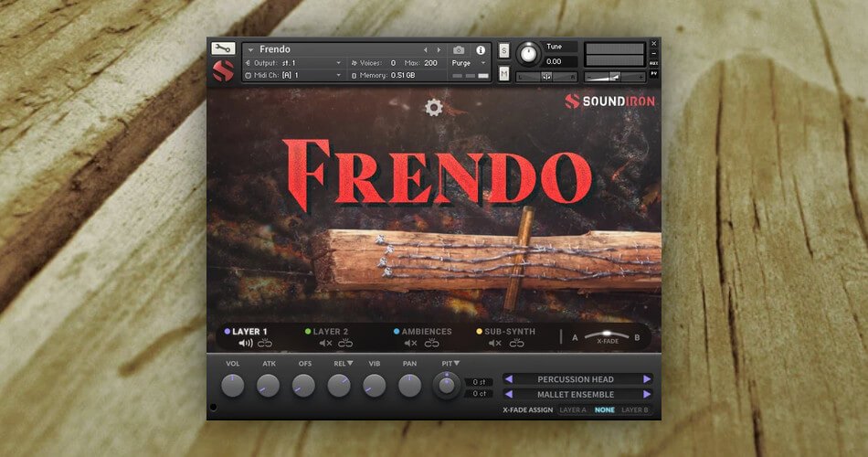Click the header pan L/R slider
Viewport: 868px width, 457px height.
(547, 77)
